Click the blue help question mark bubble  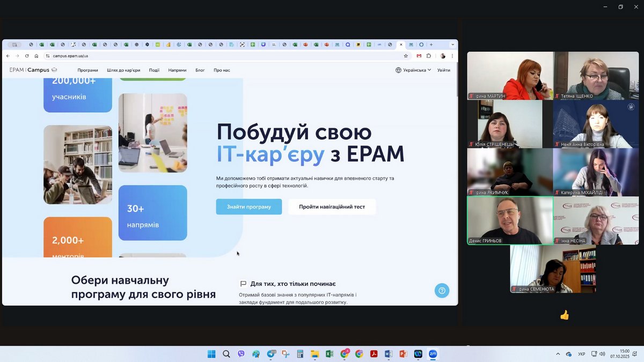point(442,291)
